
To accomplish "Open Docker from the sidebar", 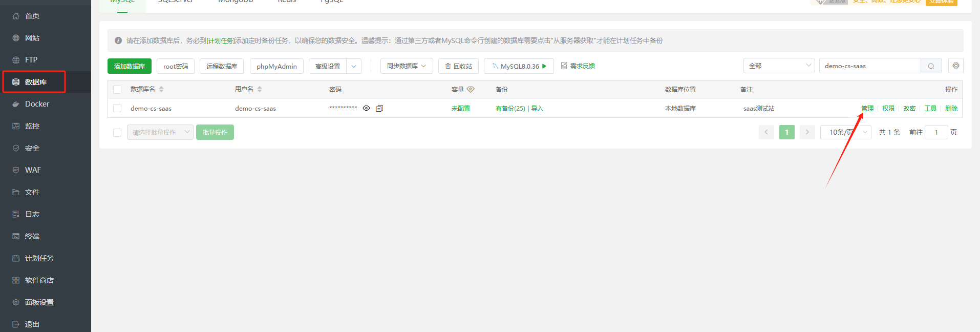I will pos(37,104).
